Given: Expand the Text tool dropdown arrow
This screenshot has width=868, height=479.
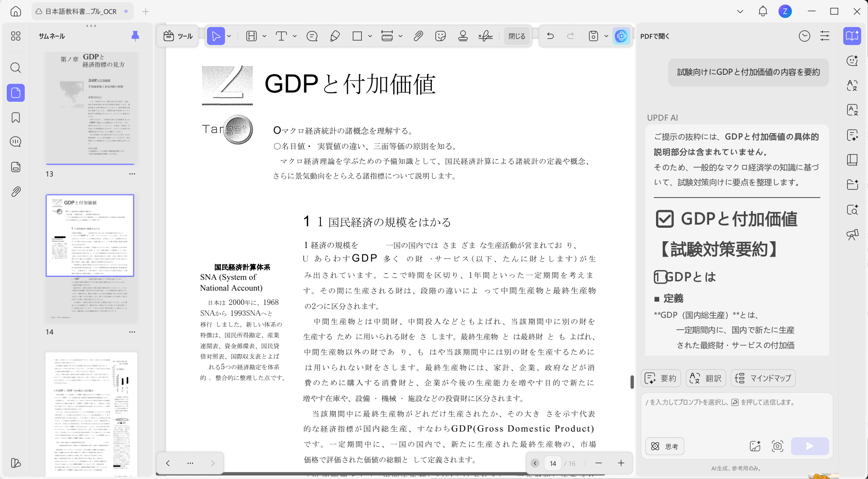Looking at the screenshot, I should (294, 36).
